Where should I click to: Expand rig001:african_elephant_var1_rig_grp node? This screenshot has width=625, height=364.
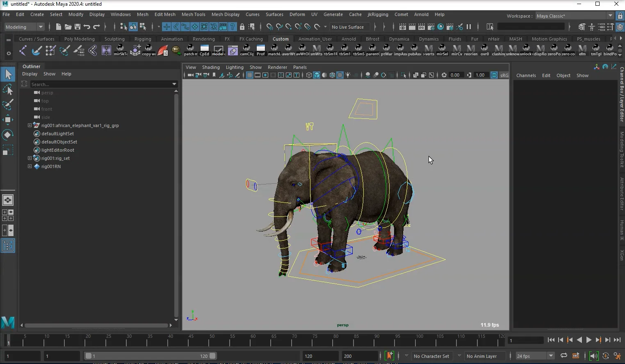30,125
